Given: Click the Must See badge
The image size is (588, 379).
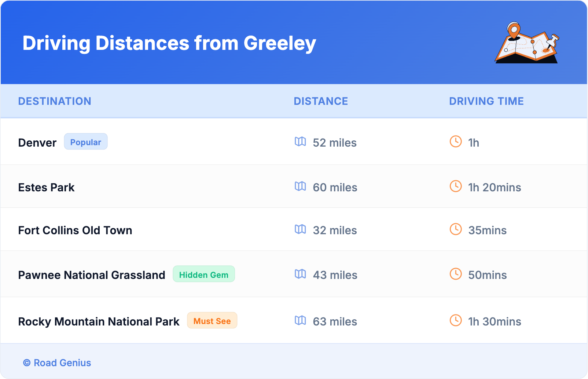Looking at the screenshot, I should 212,321.
